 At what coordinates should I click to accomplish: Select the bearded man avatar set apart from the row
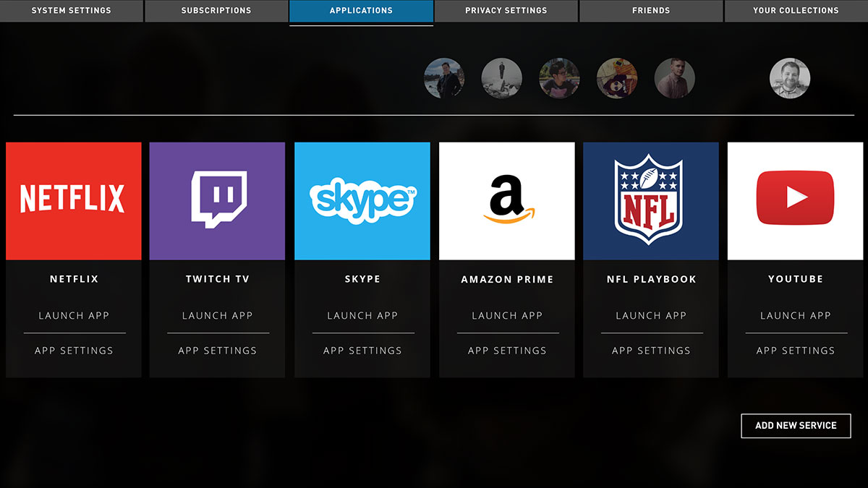click(790, 78)
